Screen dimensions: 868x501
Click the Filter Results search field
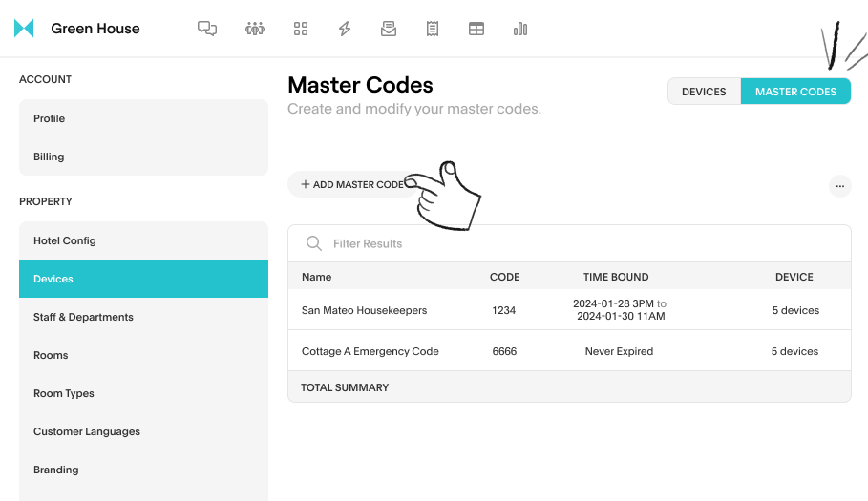[x=573, y=243]
